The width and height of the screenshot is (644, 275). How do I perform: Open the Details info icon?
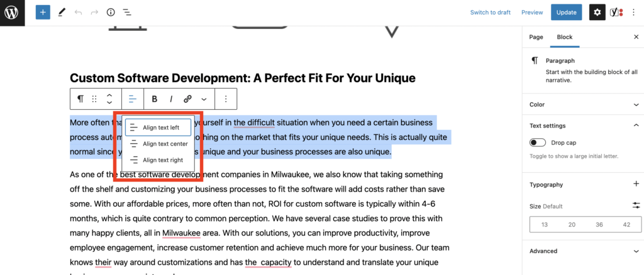(111, 12)
